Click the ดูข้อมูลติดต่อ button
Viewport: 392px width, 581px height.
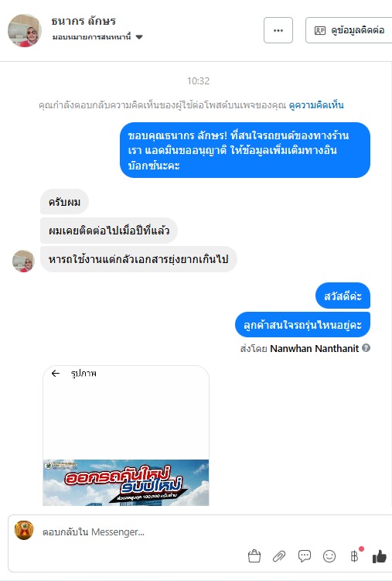pos(349,30)
